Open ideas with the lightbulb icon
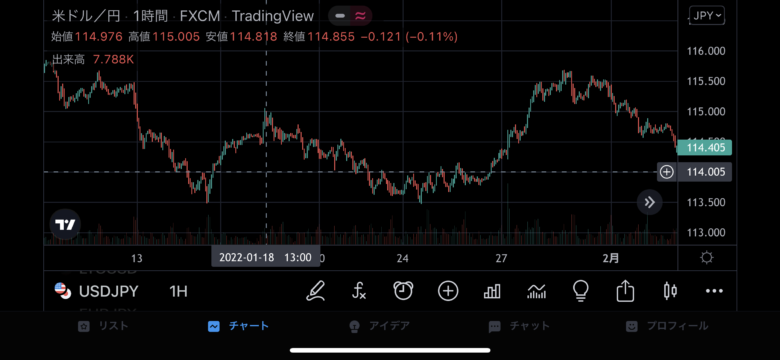The image size is (780, 360). tap(581, 291)
